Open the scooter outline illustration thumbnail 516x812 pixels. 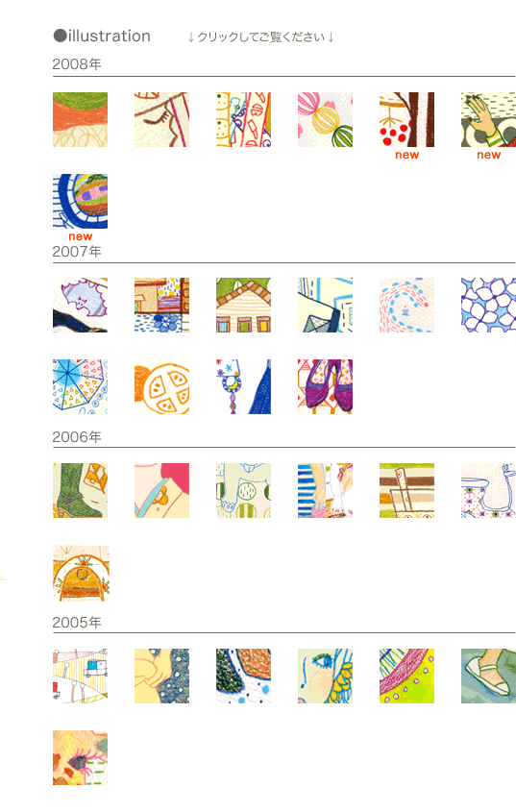[x=488, y=490]
